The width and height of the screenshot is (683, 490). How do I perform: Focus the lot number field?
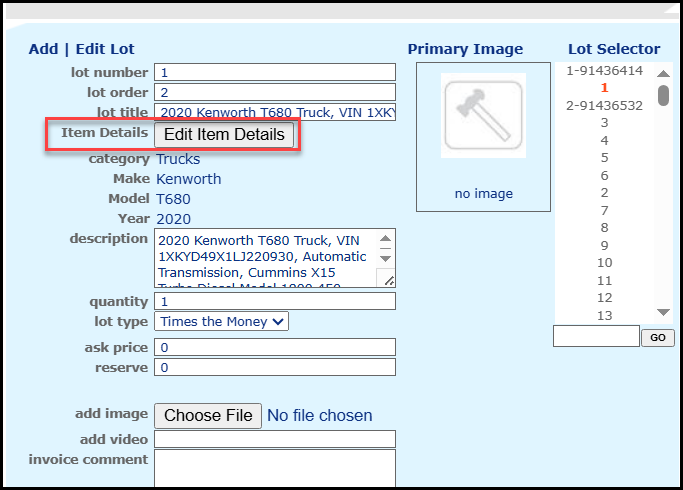pos(275,72)
